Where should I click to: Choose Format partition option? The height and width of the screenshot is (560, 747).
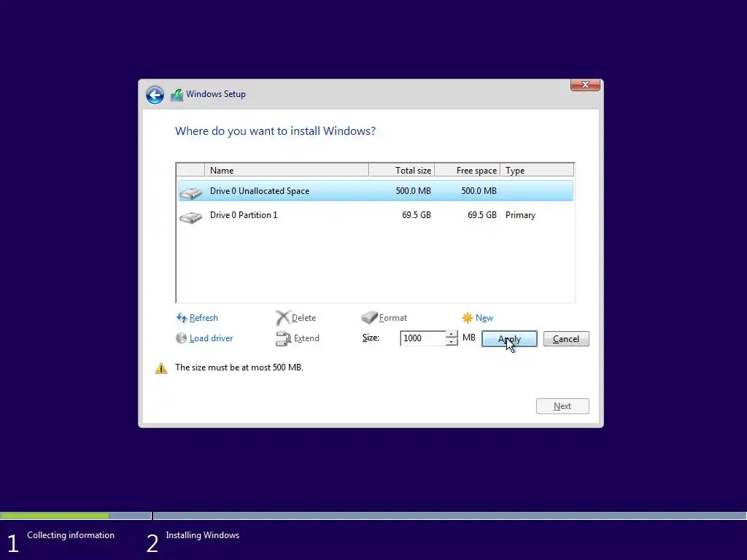pyautogui.click(x=393, y=318)
